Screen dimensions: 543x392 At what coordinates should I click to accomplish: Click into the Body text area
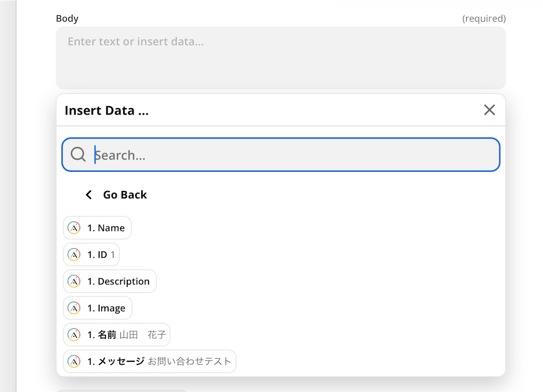coord(281,57)
